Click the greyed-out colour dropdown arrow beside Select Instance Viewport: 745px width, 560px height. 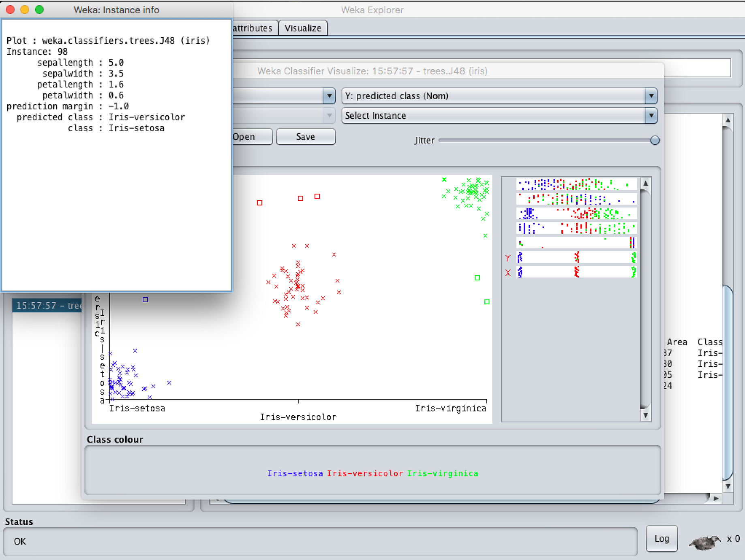329,115
